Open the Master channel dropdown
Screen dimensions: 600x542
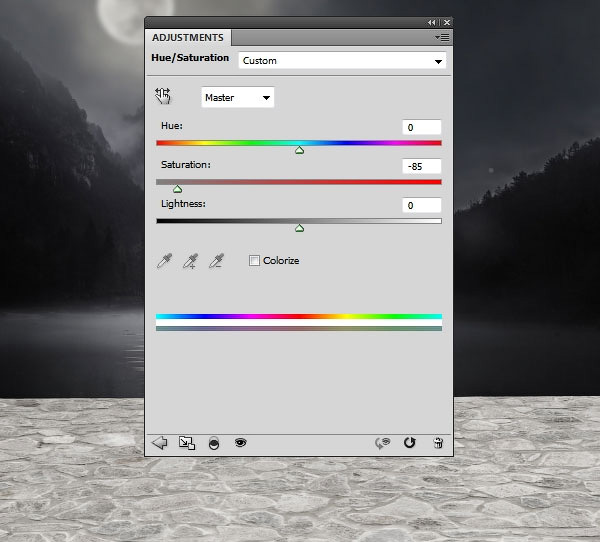238,98
